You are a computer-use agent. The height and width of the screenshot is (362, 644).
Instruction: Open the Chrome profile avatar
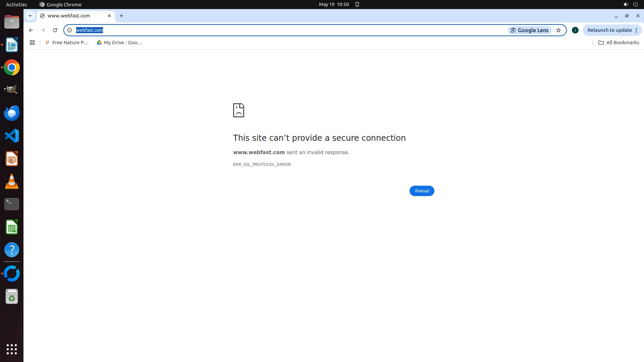pyautogui.click(x=575, y=30)
